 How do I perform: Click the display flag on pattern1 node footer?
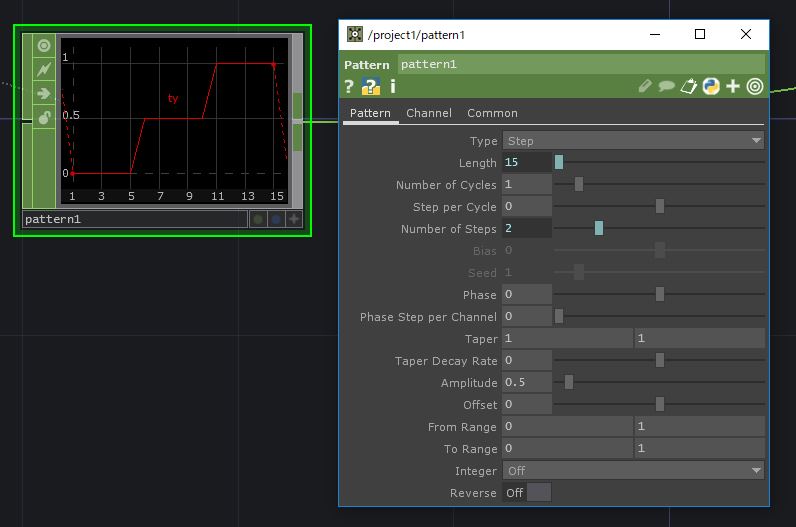[258, 219]
